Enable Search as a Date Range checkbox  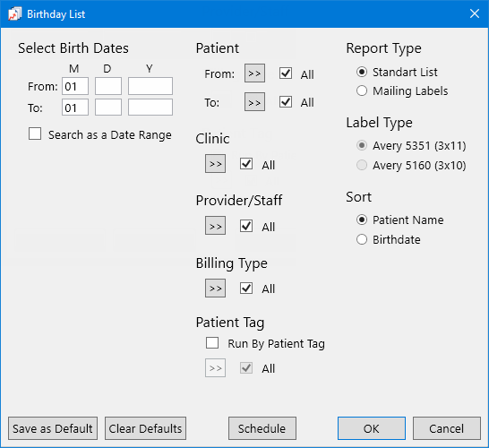[x=35, y=134]
